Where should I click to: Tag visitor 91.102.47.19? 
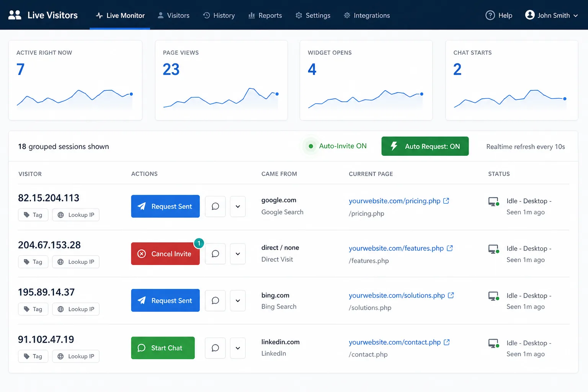click(33, 356)
